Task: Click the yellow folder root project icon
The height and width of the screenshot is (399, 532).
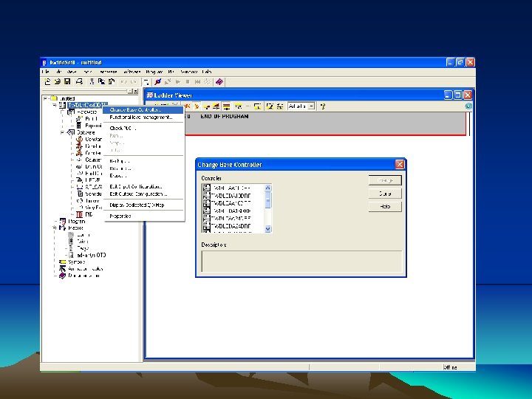Action: pos(54,98)
